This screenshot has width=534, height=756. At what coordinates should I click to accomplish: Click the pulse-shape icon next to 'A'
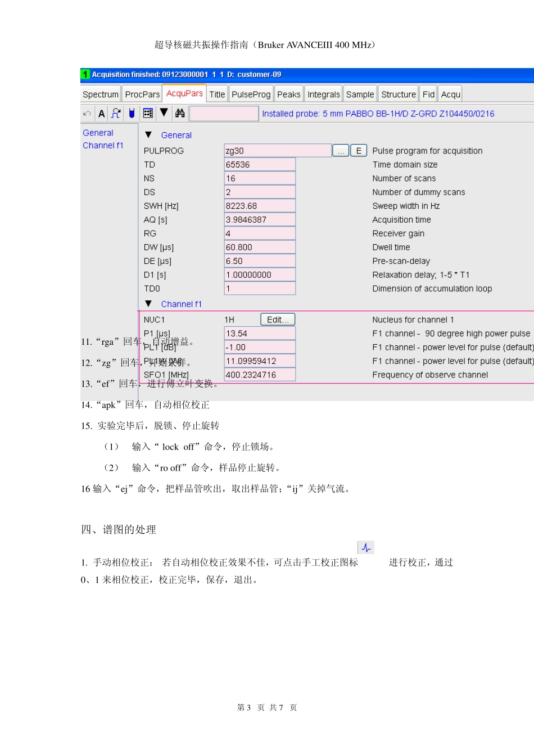tap(116, 113)
